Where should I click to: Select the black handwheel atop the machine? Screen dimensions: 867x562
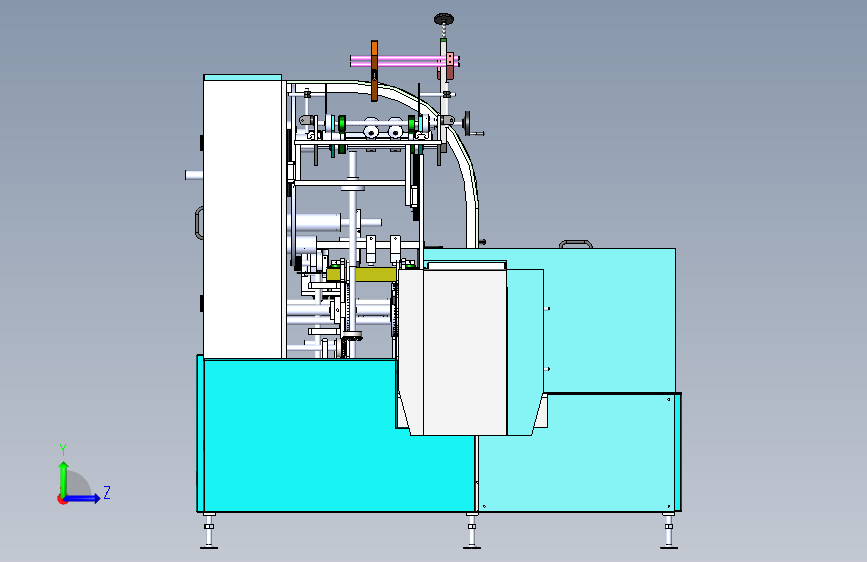tap(443, 20)
